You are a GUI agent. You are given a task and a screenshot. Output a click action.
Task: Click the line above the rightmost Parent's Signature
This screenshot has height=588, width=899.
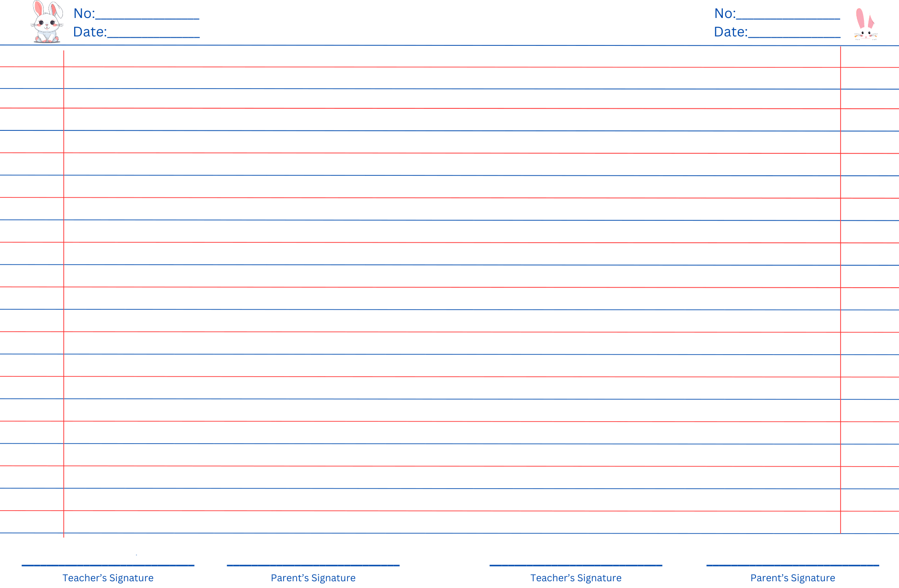tap(792, 565)
